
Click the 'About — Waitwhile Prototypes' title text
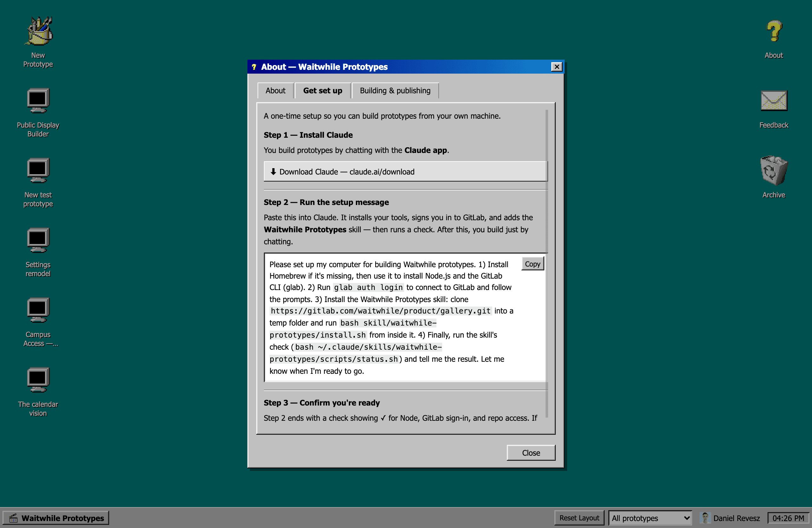(x=324, y=67)
